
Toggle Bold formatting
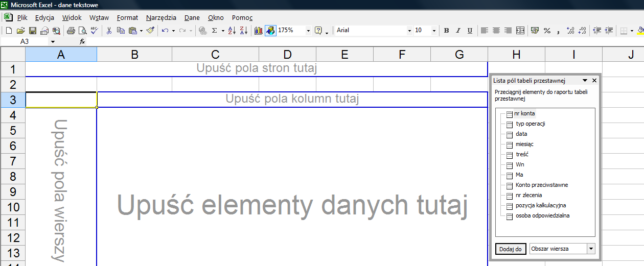[x=446, y=31]
